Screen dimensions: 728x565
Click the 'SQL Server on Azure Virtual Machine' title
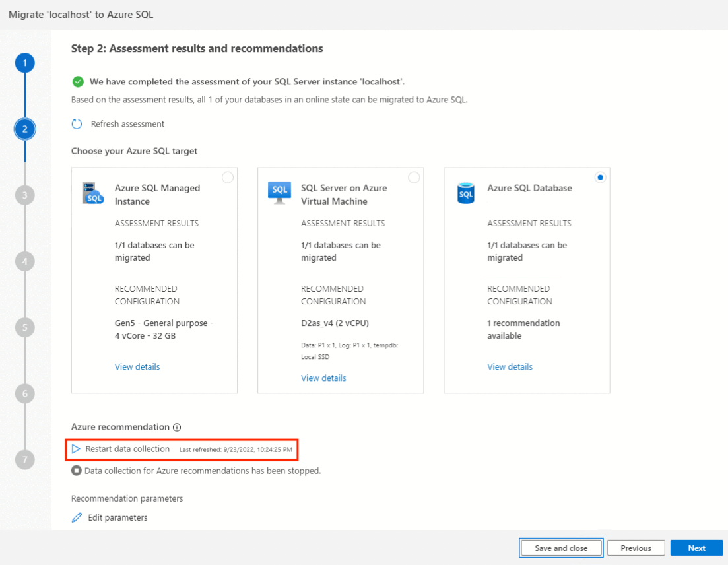point(344,195)
